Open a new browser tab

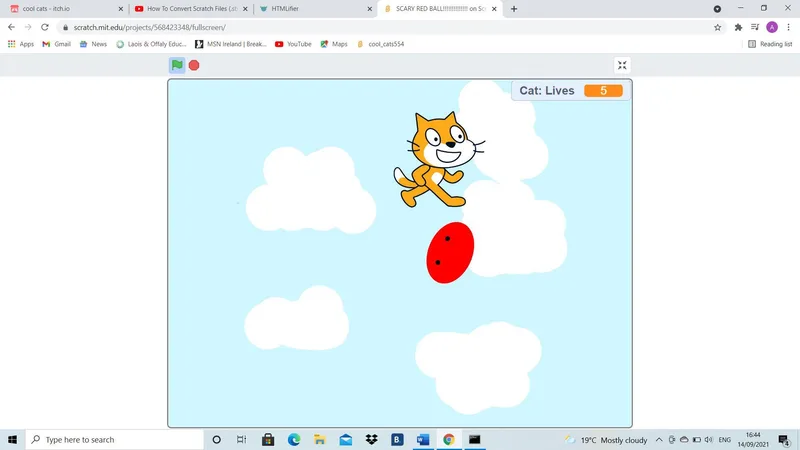pyautogui.click(x=514, y=9)
